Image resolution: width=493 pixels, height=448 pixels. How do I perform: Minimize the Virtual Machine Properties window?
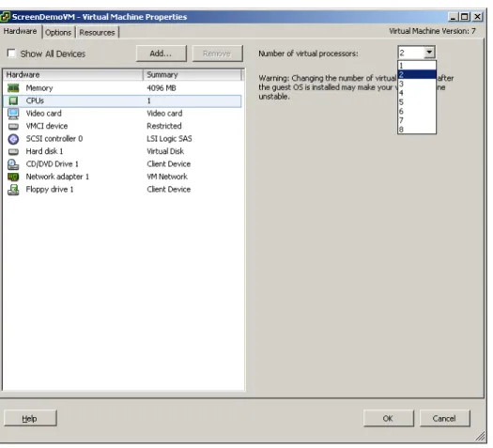pos(453,17)
